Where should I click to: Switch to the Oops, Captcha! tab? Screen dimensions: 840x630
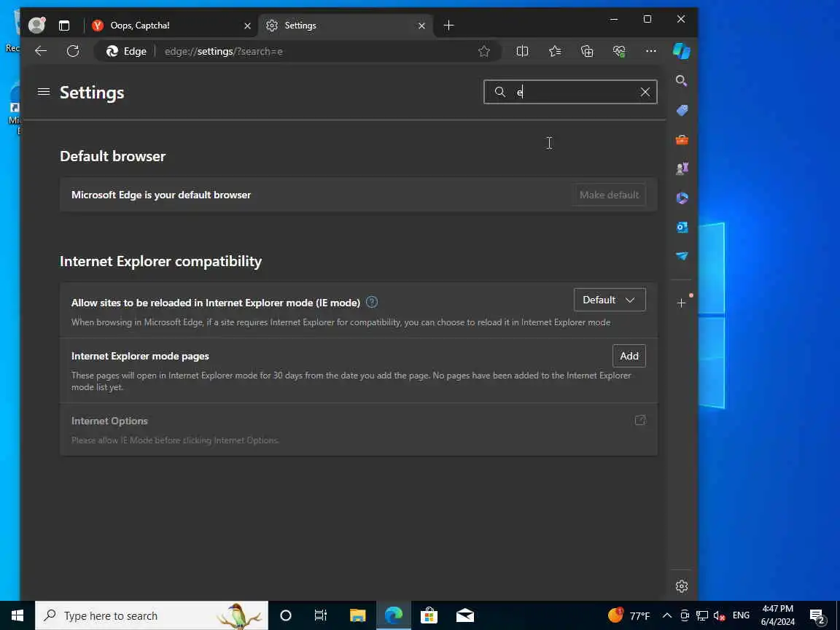tap(171, 26)
